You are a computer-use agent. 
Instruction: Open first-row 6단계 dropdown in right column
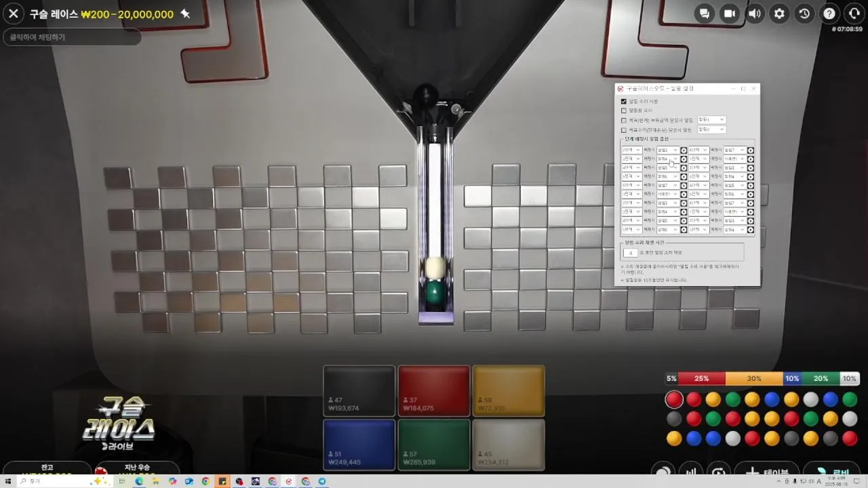point(699,150)
